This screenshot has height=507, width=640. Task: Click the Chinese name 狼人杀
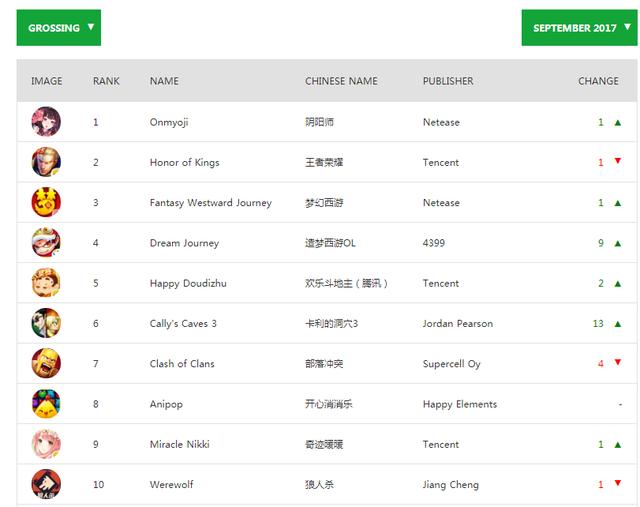319,485
